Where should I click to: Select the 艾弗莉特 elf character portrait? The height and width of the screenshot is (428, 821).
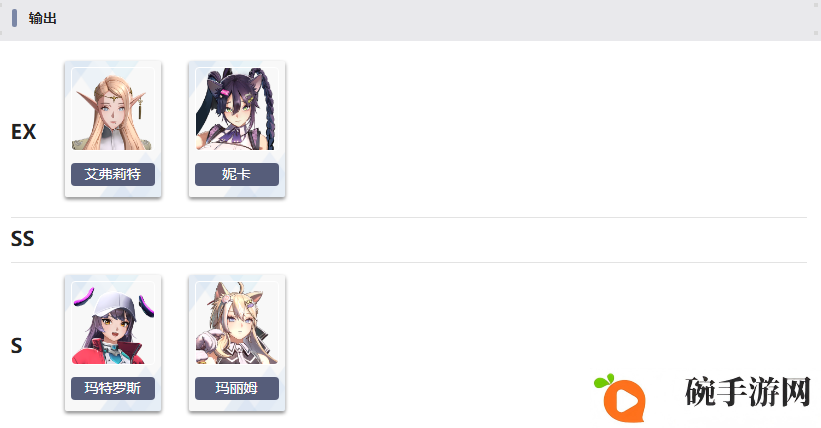pyautogui.click(x=113, y=109)
